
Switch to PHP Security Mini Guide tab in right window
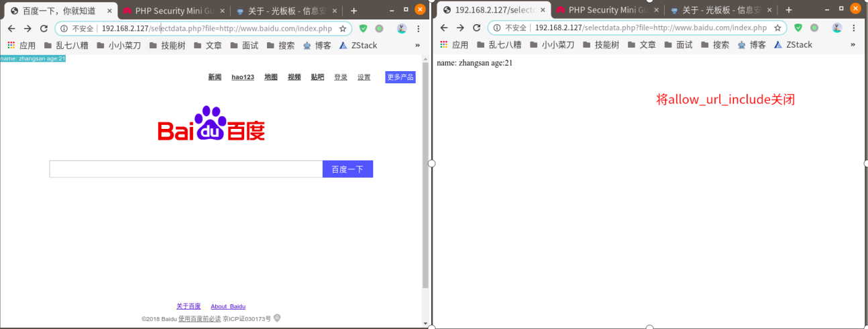click(608, 10)
